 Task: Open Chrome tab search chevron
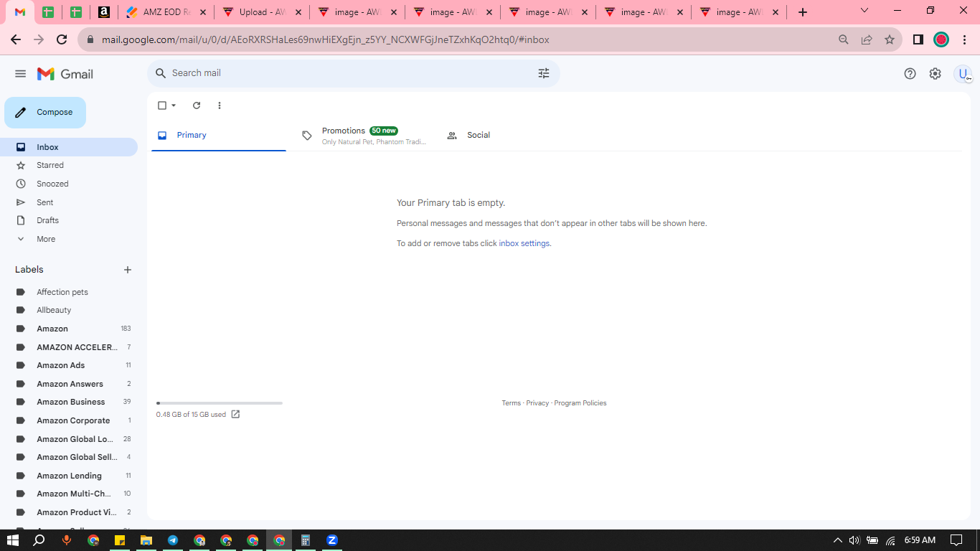point(864,11)
